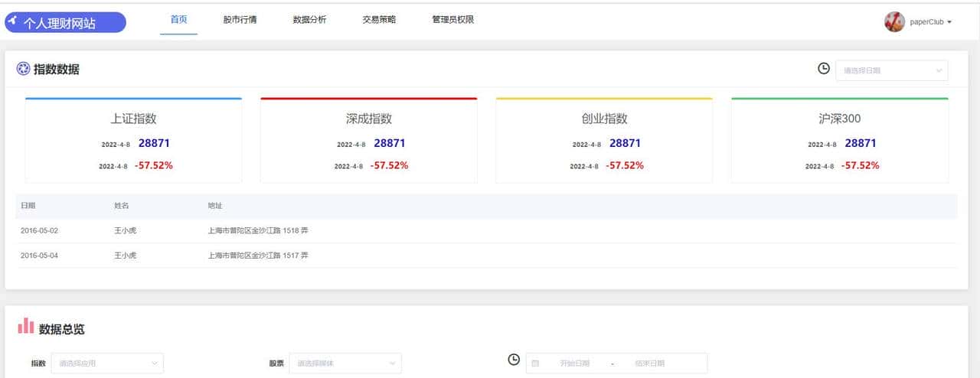Click the address ending in 1518 弄

tap(258, 230)
